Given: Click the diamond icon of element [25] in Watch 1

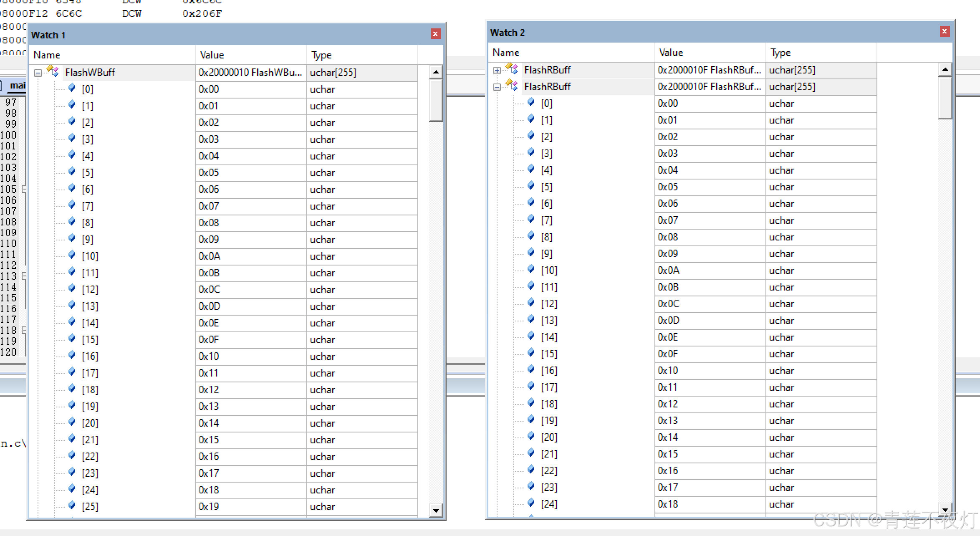Looking at the screenshot, I should click(x=72, y=506).
